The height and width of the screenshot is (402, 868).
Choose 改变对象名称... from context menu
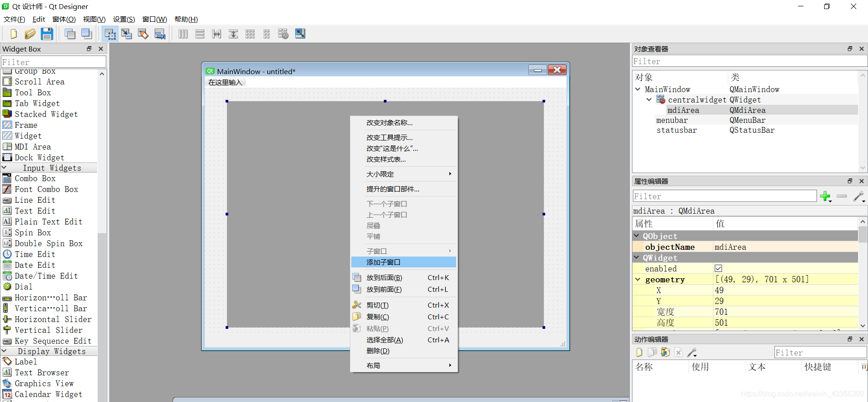[404, 122]
